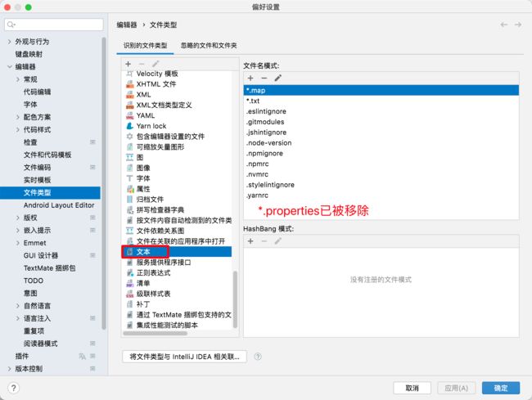Expand the 外观与行为 settings section

(x=10, y=42)
